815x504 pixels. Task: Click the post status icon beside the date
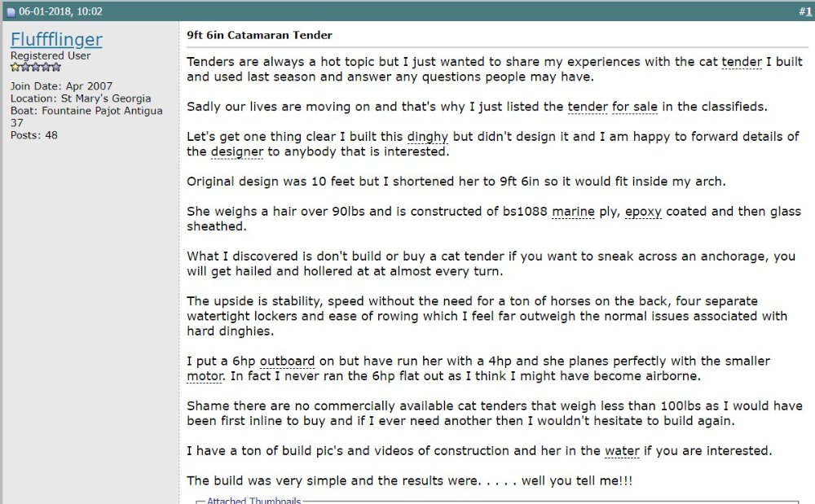click(x=11, y=12)
